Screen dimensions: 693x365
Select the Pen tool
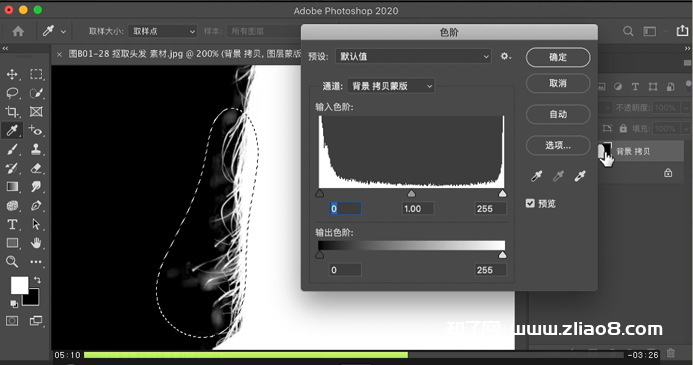pyautogui.click(x=36, y=205)
